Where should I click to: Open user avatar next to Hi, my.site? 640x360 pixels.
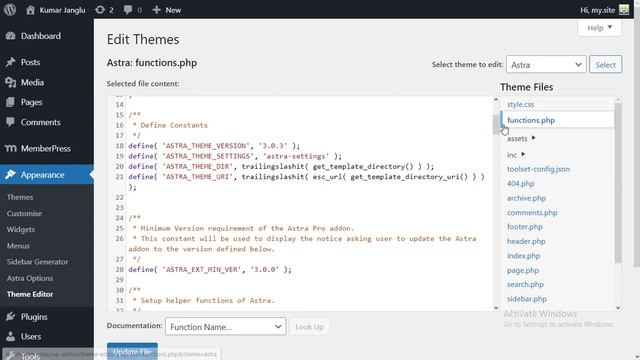coord(624,10)
